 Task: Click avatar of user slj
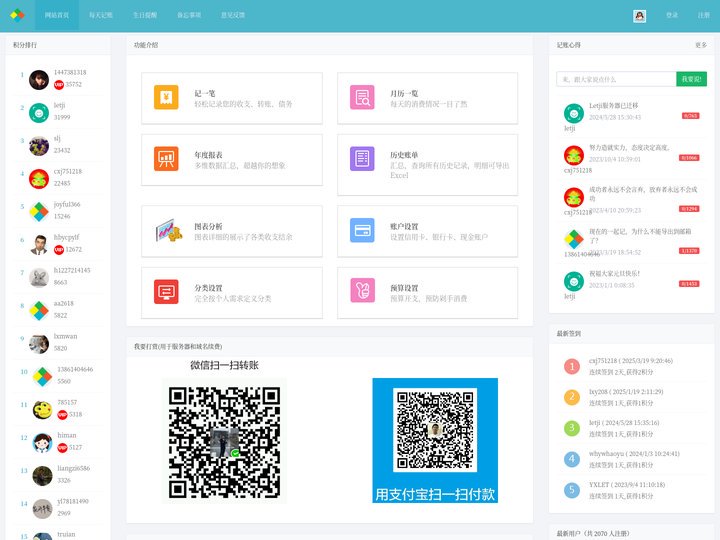39,146
